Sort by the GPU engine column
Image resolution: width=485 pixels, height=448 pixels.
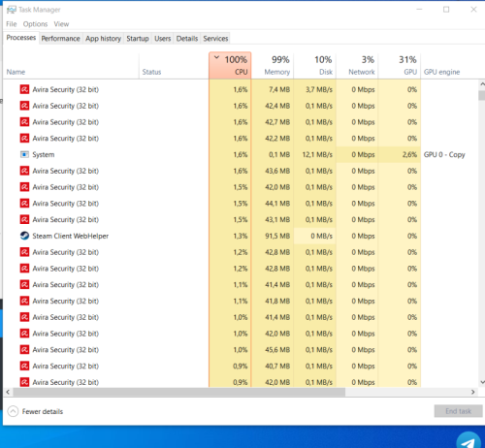click(x=449, y=66)
